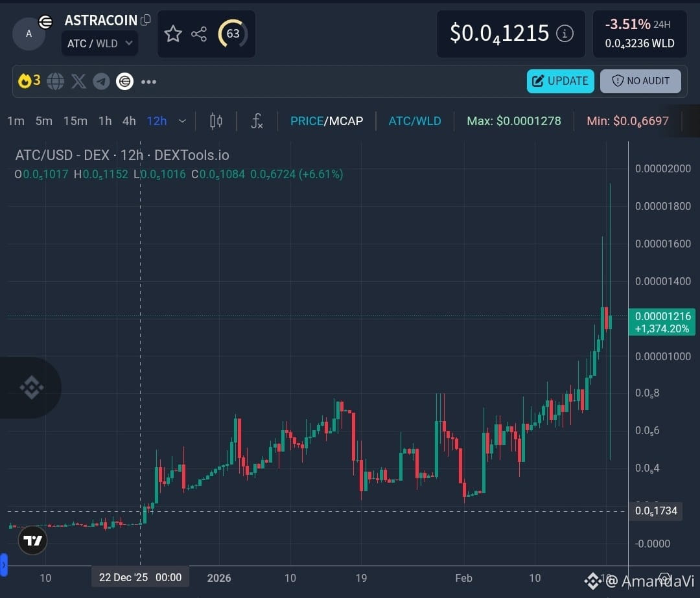Open the share icon next to star
Viewport: 700px width, 598px height.
(199, 34)
